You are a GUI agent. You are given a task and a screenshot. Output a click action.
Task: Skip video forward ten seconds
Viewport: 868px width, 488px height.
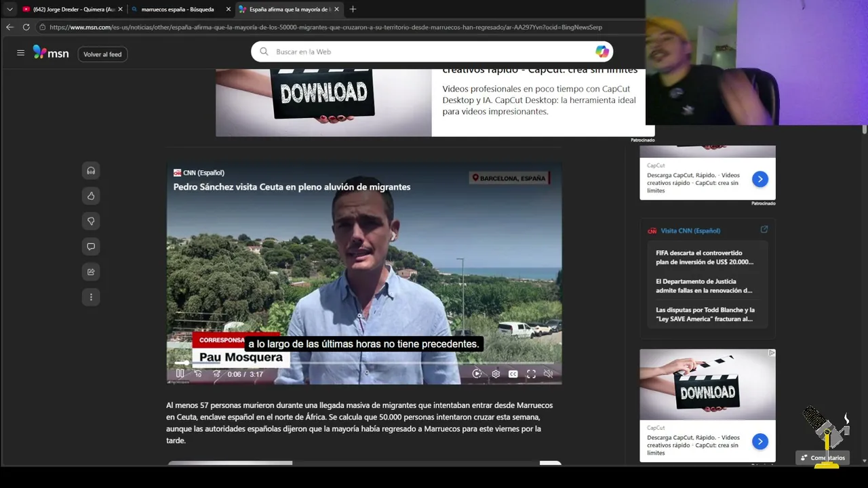point(216,373)
